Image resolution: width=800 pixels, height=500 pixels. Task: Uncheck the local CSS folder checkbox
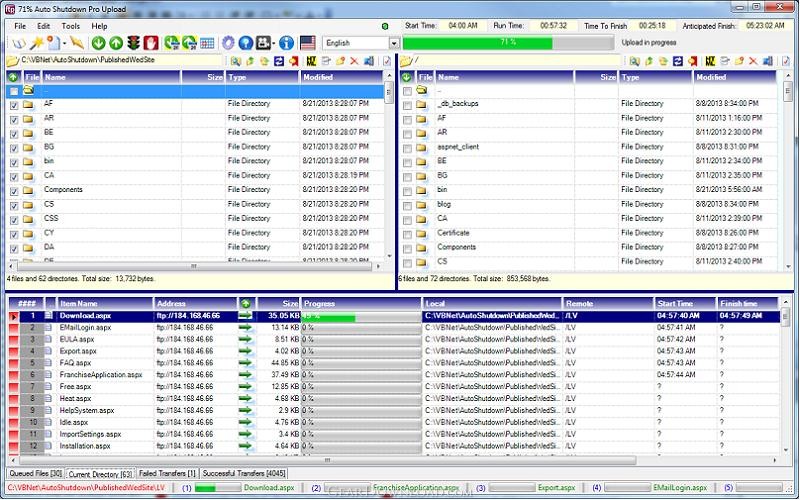[x=14, y=220]
